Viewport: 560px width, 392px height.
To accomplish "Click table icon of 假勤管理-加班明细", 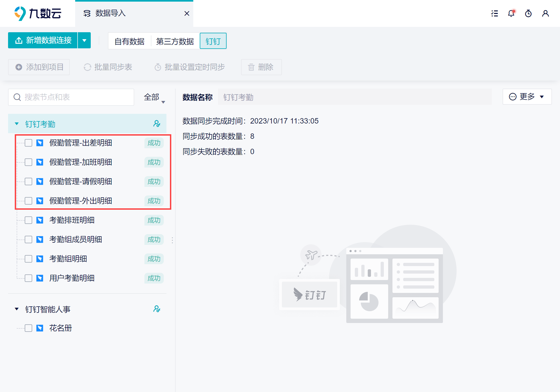I will 40,162.
